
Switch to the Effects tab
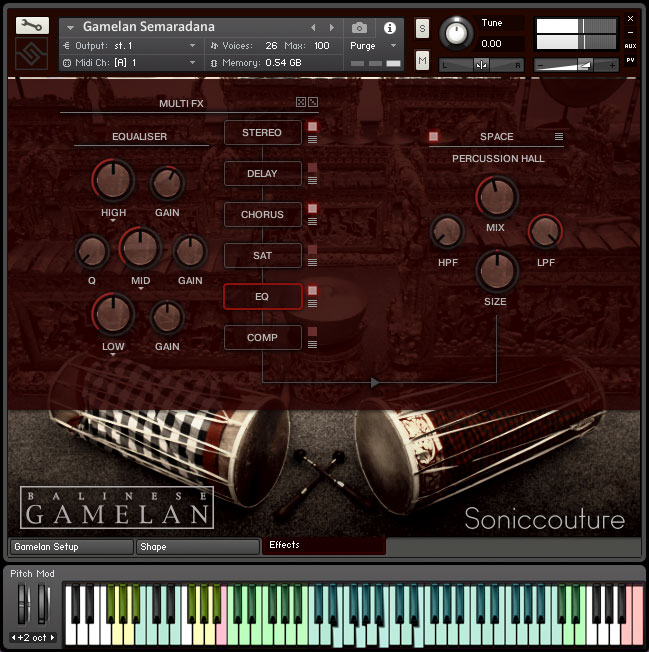point(324,545)
